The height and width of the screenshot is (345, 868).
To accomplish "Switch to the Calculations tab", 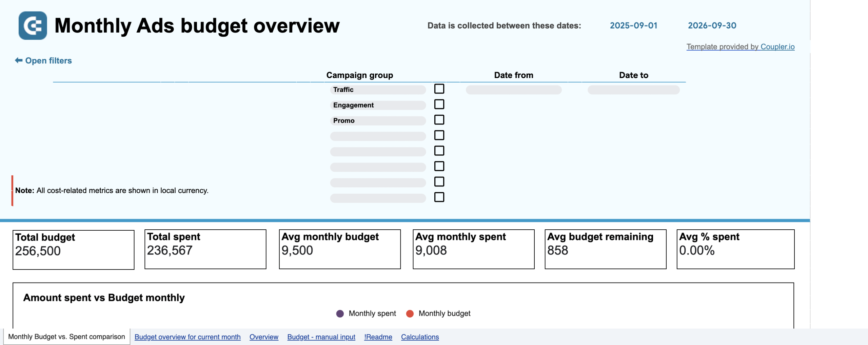I will pos(420,337).
